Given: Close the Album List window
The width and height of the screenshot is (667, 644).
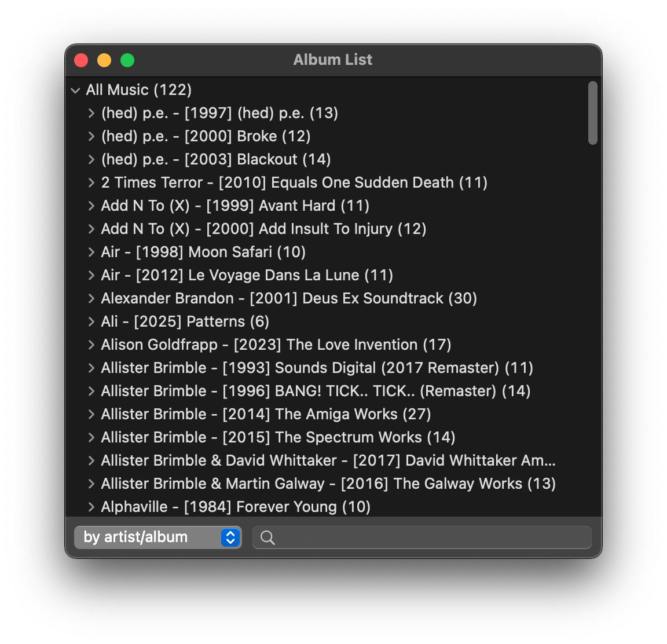Looking at the screenshot, I should tap(81, 60).
